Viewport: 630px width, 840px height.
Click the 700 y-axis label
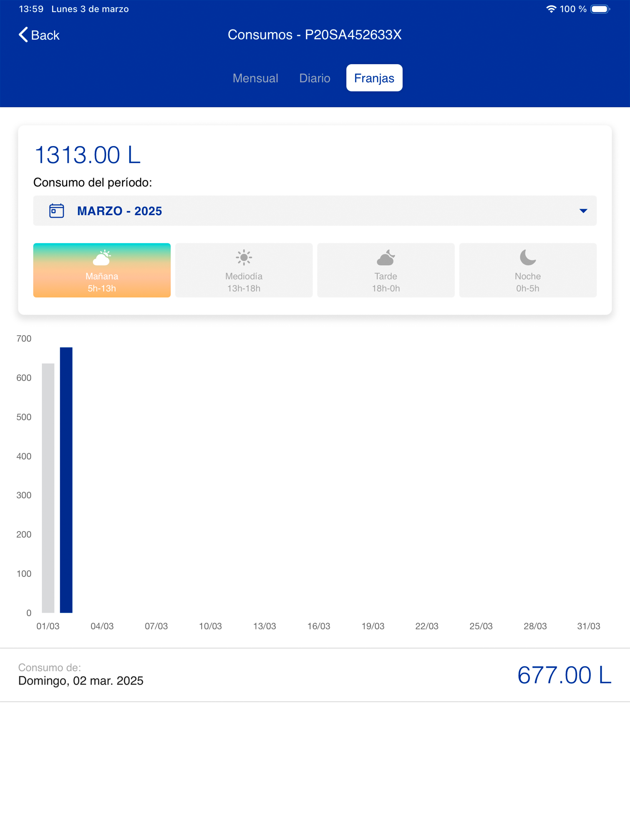[x=24, y=338]
